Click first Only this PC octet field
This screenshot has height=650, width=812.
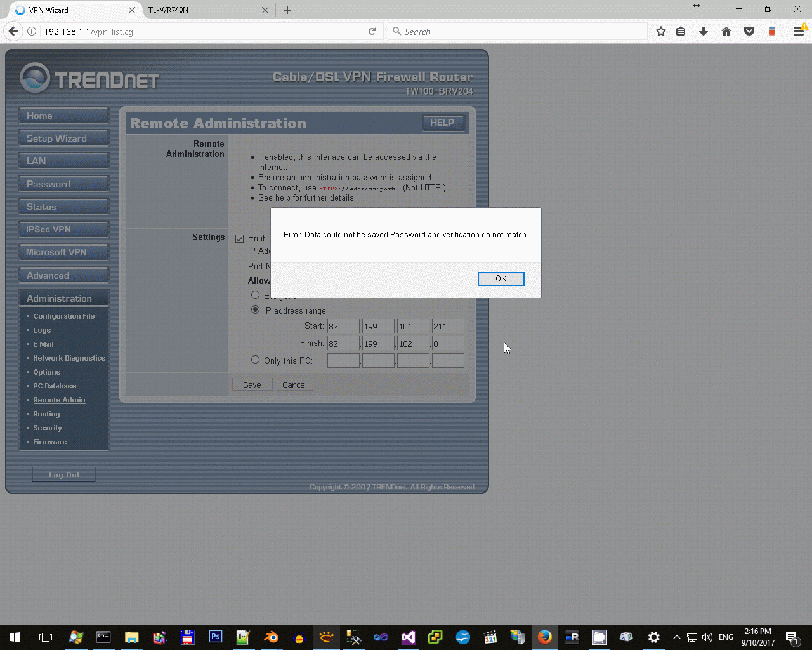[x=343, y=361]
